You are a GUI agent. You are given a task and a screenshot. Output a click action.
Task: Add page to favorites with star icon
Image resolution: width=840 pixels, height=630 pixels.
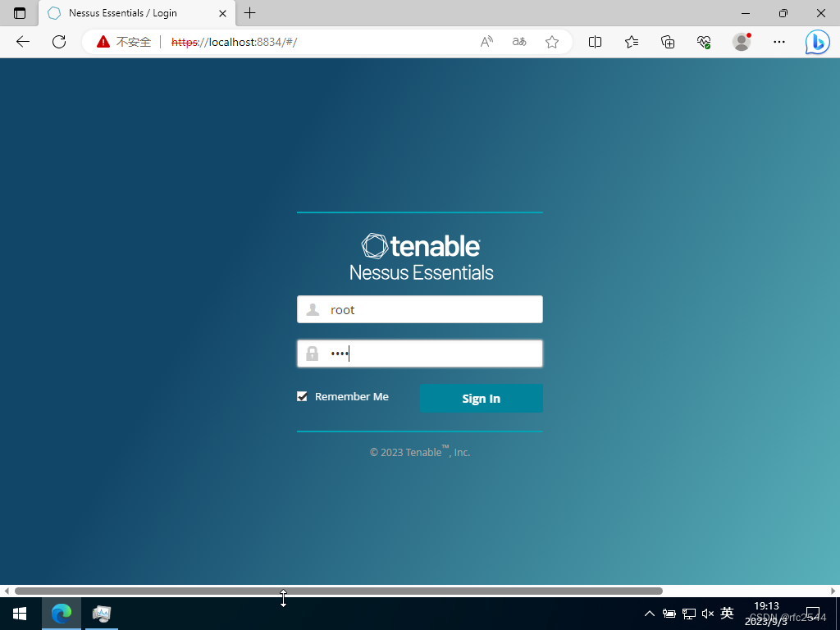552,42
